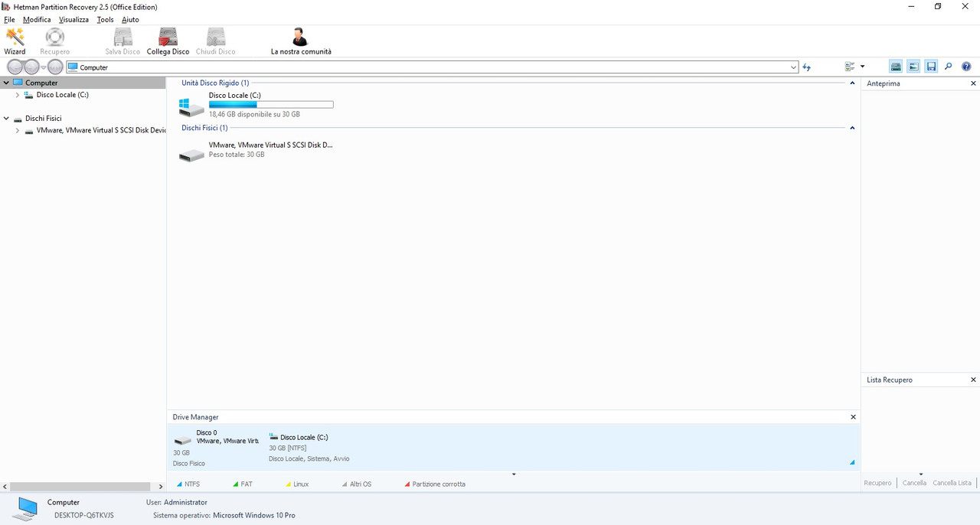Collapse the Unità Disco Rigido group
Screen dimensions: 980x525
tap(853, 83)
